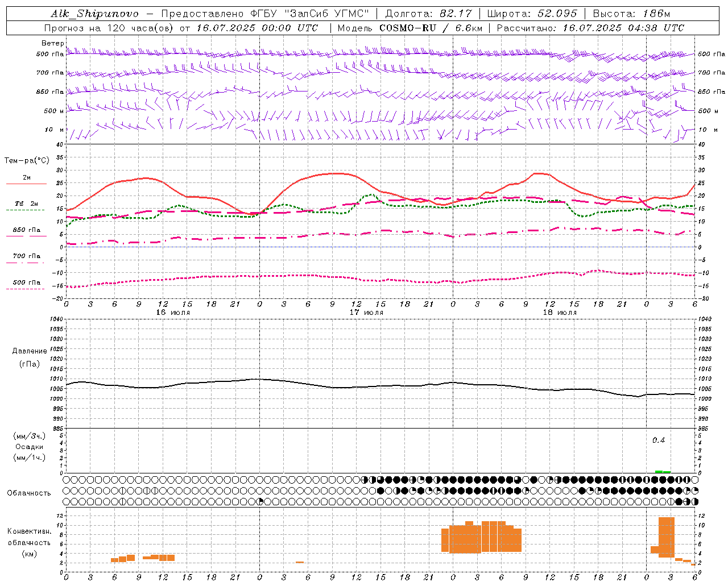Click the 'Конвективн.' convective cloud label

[x=30, y=531]
